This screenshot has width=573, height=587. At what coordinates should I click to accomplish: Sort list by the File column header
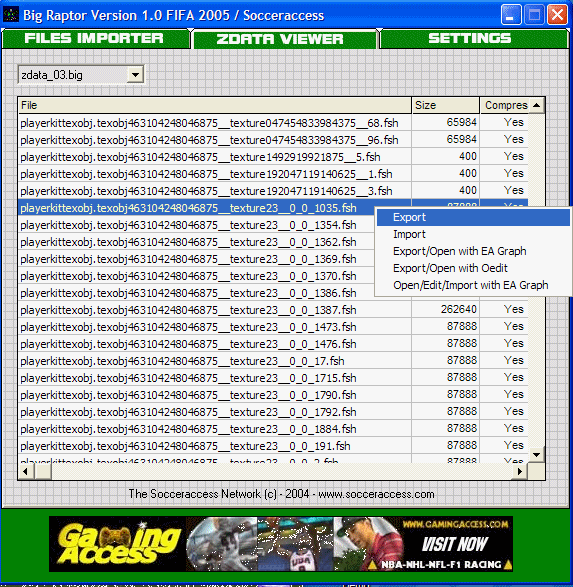(215, 105)
